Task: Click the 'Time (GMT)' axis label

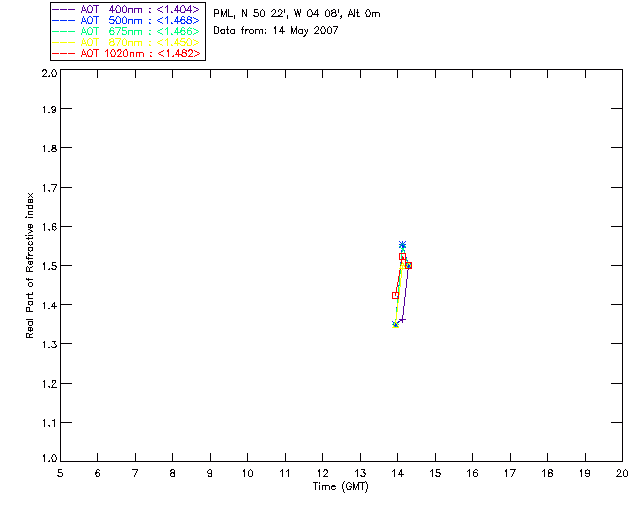Action: click(x=340, y=487)
